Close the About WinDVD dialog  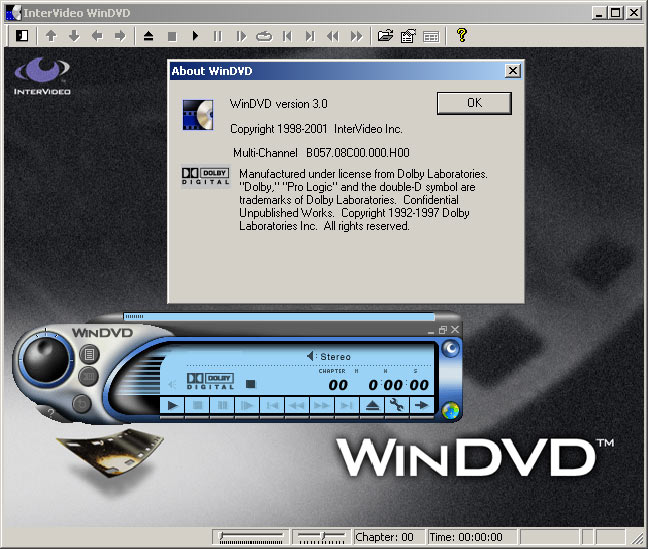point(512,71)
